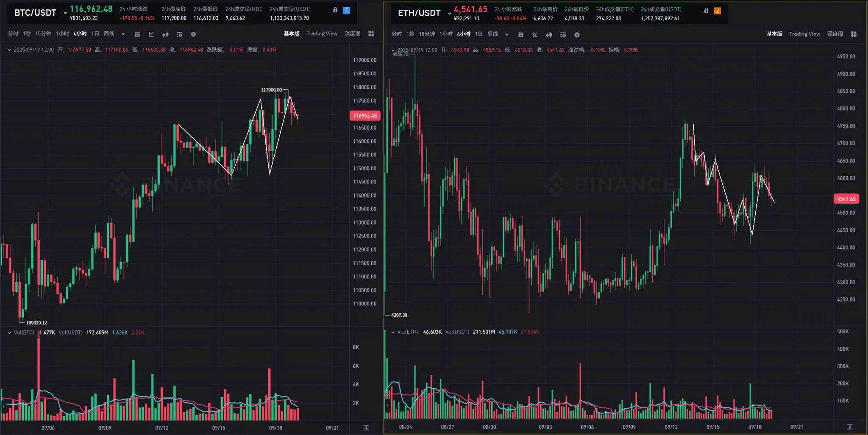The height and width of the screenshot is (435, 868).
Task: Open technical indicators on ETH chart
Action: coord(535,35)
